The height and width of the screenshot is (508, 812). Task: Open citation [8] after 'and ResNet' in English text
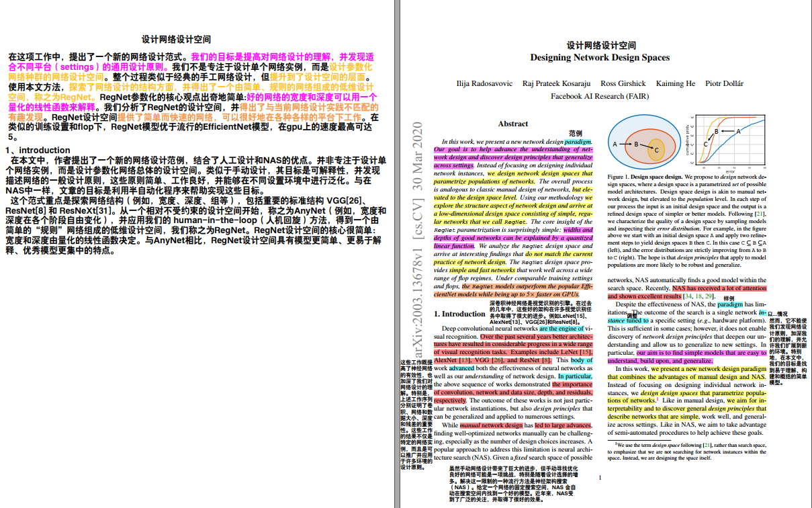coord(547,360)
